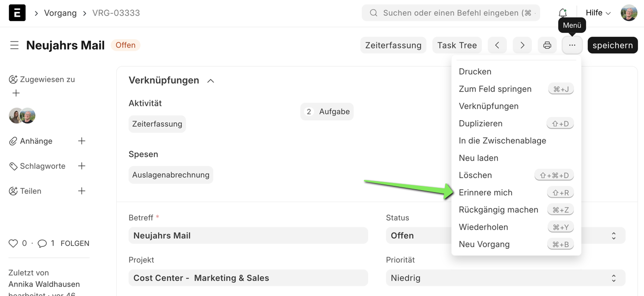The image size is (644, 296).
Task: Click the plus icon beside Teilen
Action: pos(81,191)
